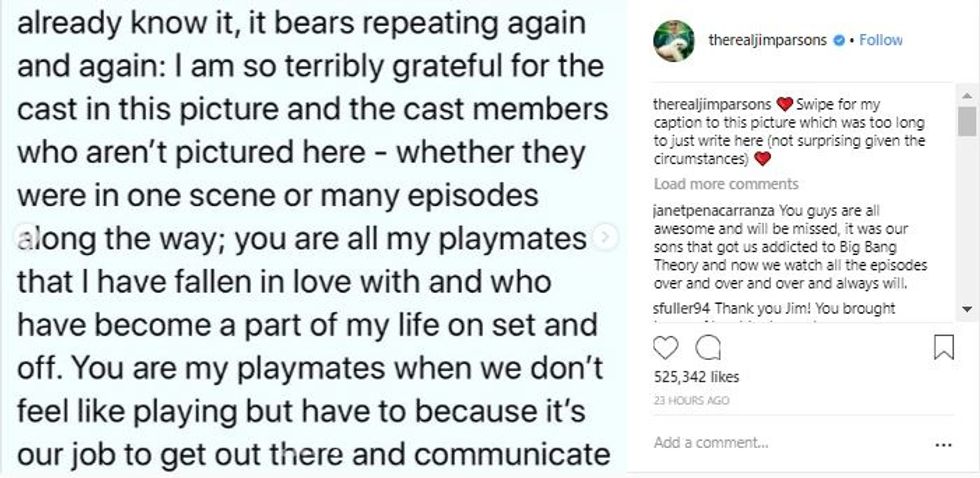Click the comments scrollbar thumb

coord(966,120)
